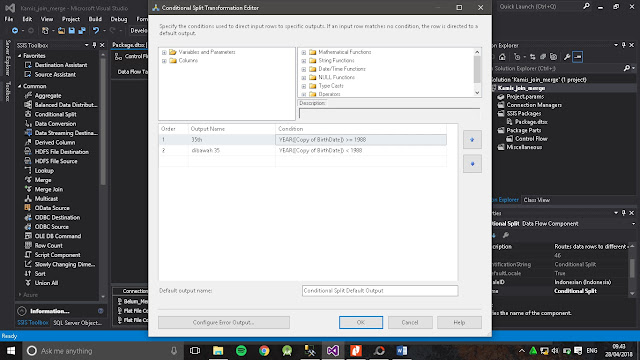The image size is (640, 360).
Task: Expand Mathematical Functions folder
Action: click(x=304, y=52)
